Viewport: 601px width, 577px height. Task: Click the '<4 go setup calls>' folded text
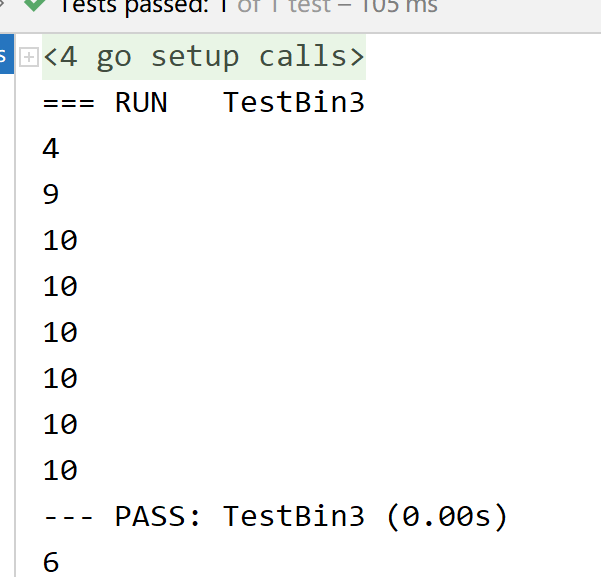tap(204, 56)
